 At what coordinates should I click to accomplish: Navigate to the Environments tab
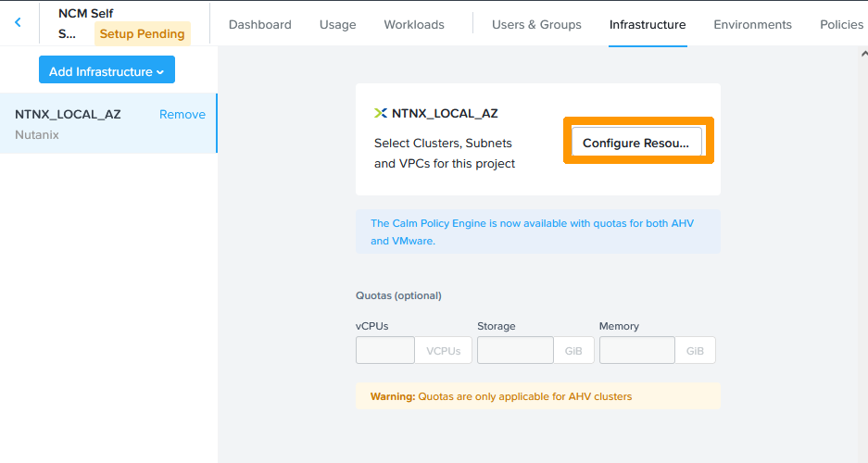pos(752,25)
